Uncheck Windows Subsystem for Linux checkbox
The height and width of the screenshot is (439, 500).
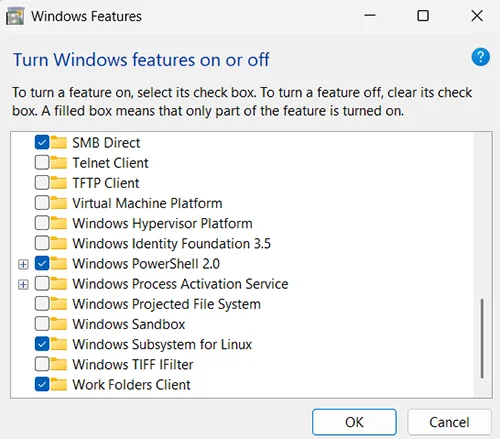(42, 344)
